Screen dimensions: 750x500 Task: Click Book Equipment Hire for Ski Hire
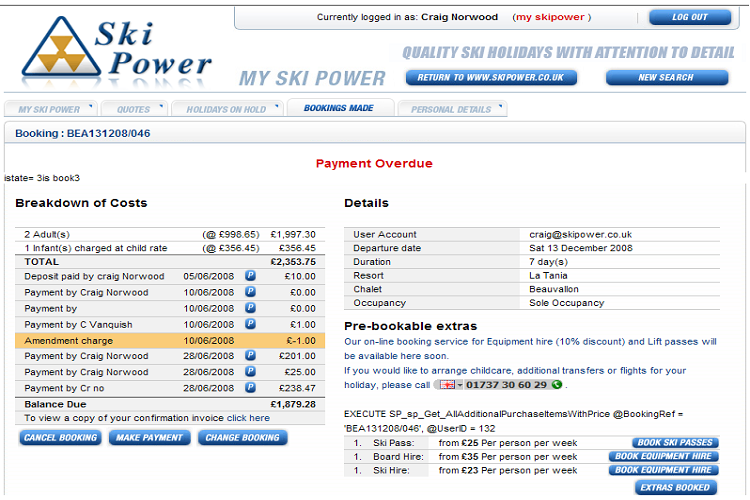pyautogui.click(x=663, y=470)
